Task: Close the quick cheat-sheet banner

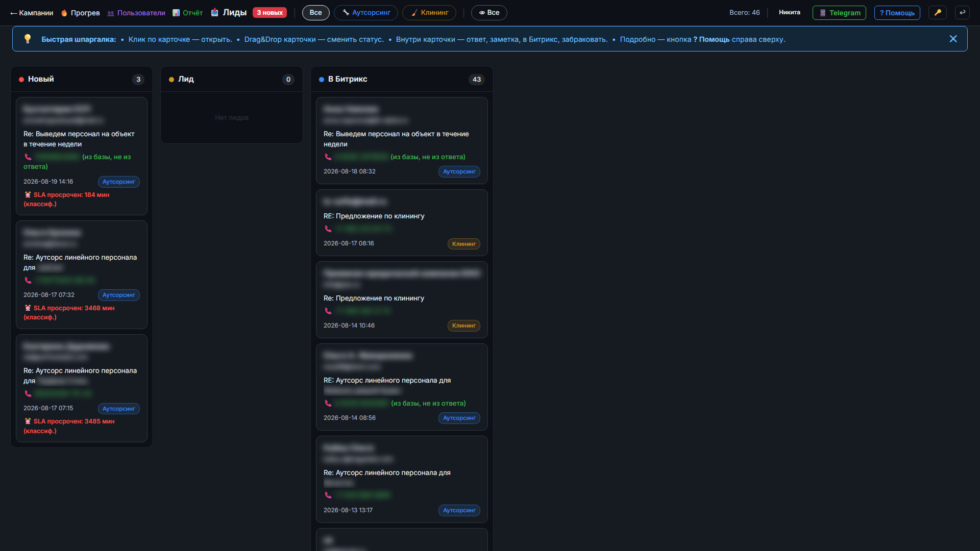Action: click(953, 39)
